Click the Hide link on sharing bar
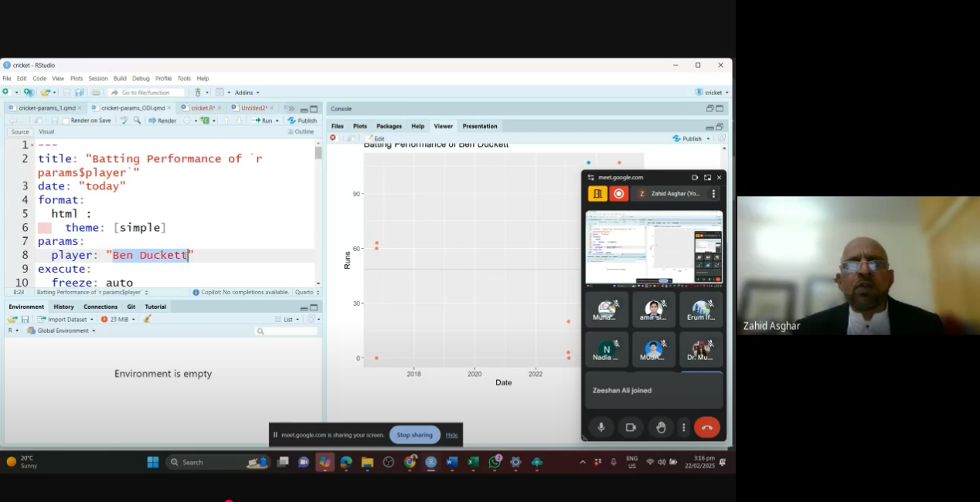The image size is (980, 502). tap(451, 435)
